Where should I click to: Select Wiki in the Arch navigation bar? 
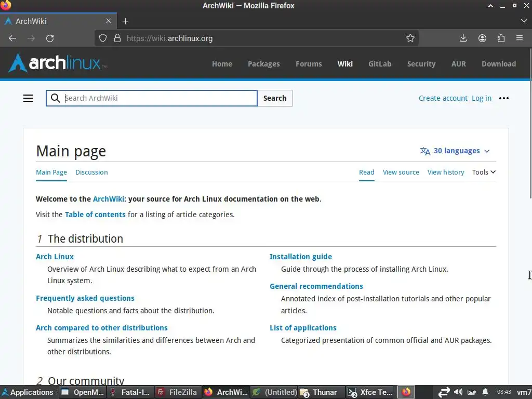[x=345, y=64]
